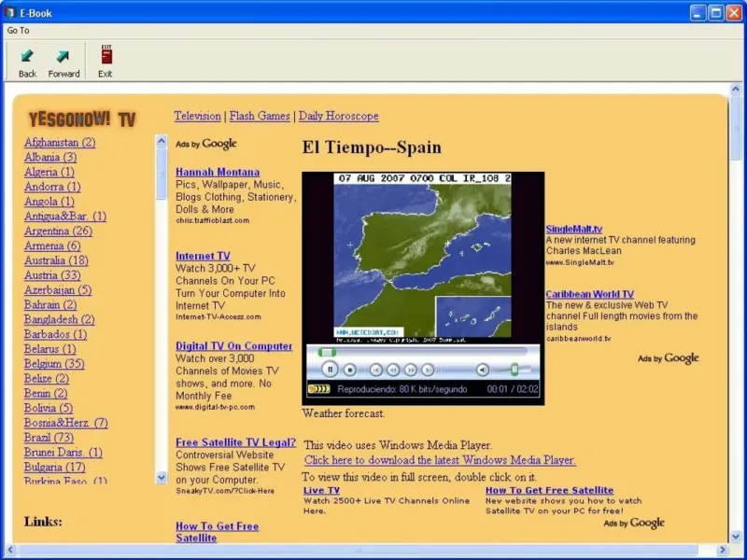Select Bosnia&Herz. (7) country link
747x560 pixels.
click(x=66, y=423)
